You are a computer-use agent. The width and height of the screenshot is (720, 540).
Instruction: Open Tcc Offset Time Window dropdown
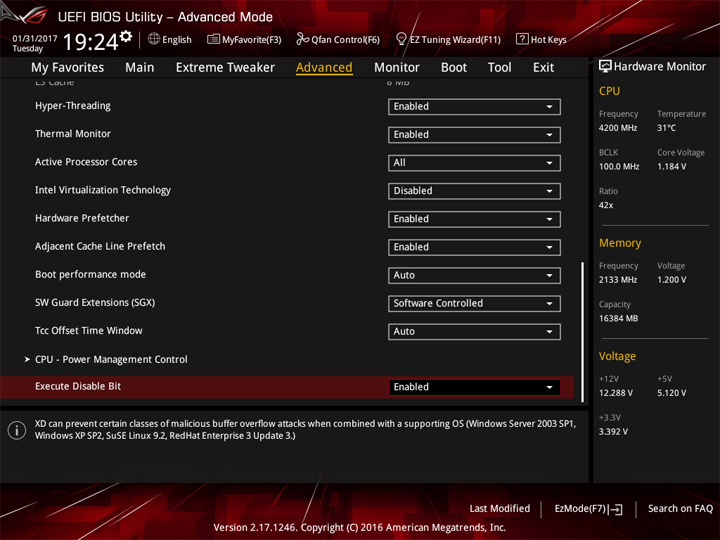coord(474,332)
